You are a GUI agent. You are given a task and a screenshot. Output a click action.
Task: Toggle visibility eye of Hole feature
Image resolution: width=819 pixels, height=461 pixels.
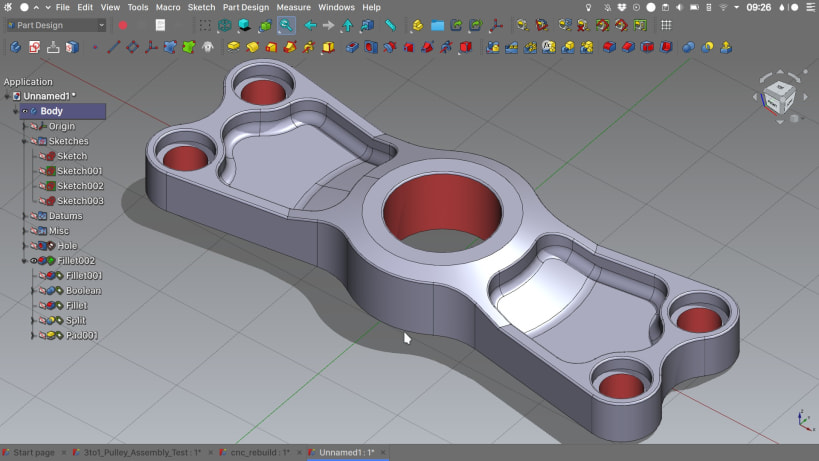point(33,246)
